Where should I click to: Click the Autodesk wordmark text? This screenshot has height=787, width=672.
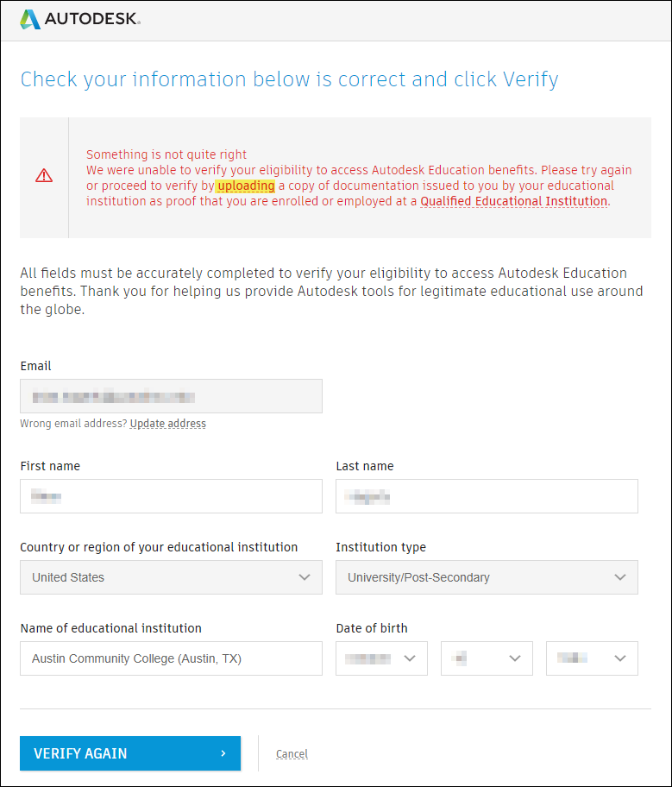point(93,19)
